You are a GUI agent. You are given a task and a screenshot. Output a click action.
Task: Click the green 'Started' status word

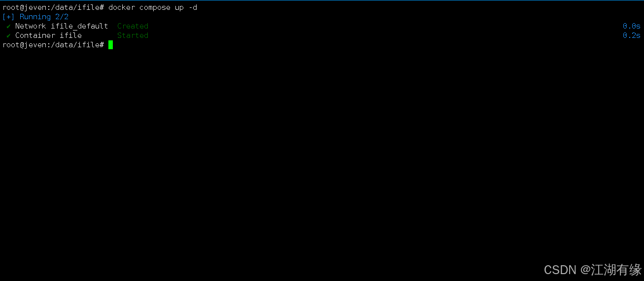133,35
